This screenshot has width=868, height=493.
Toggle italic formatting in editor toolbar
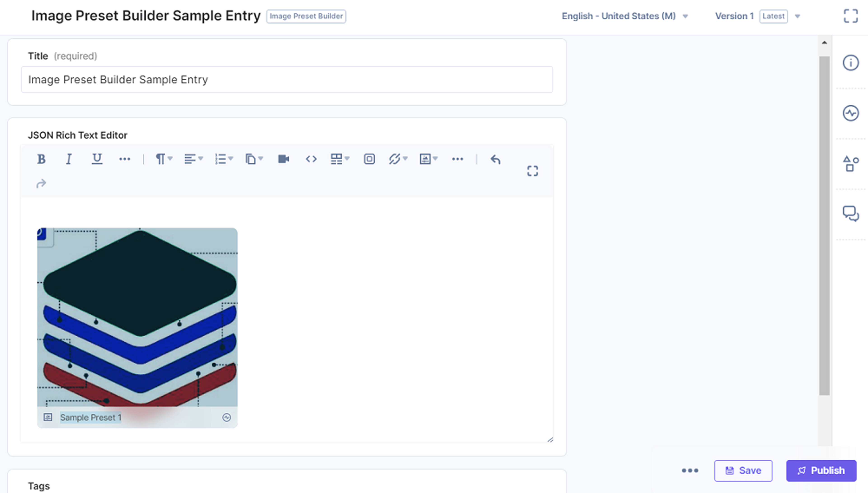click(69, 159)
